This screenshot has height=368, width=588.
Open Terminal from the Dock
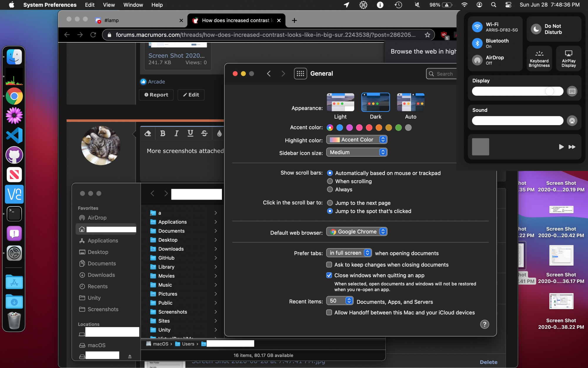(14, 214)
